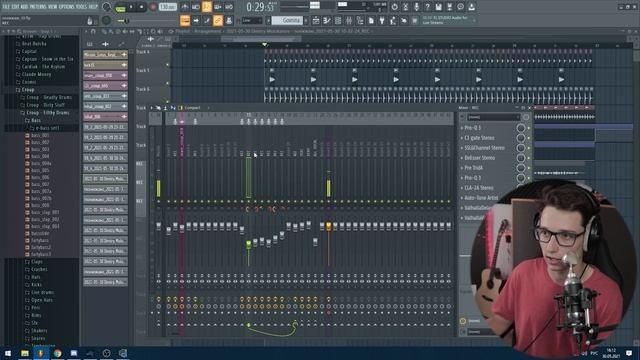Open the PATTERNS menu
This screenshot has height=360, width=640.
(38, 7)
